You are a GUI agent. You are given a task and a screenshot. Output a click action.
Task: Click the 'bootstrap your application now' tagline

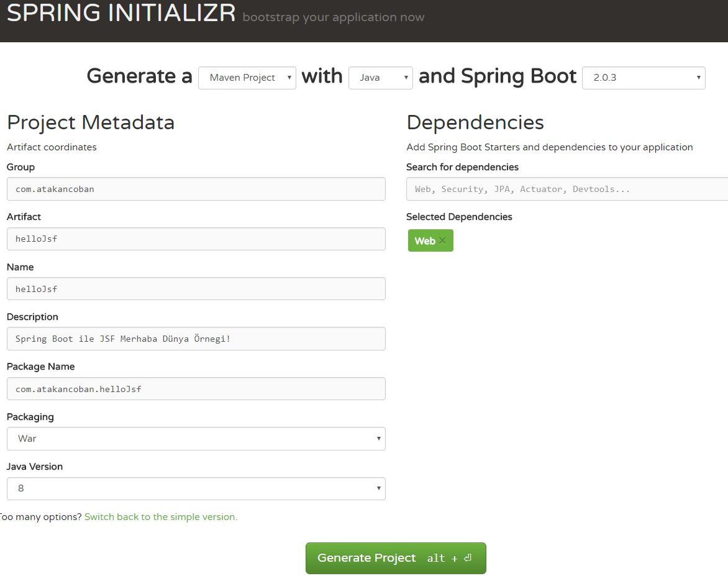[334, 17]
